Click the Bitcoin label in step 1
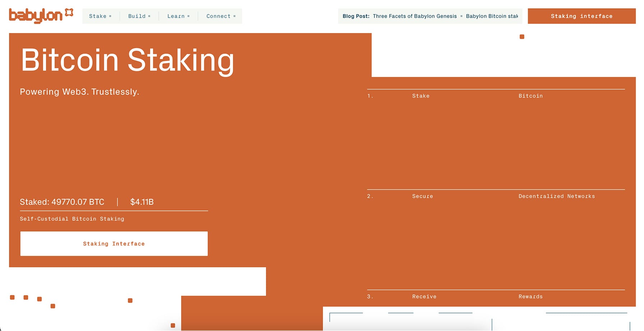 (530, 96)
